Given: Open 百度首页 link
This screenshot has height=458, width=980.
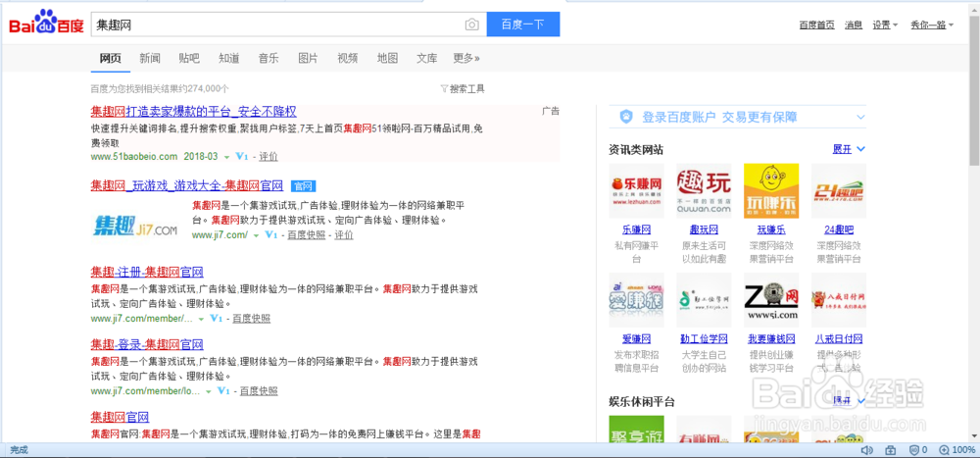Looking at the screenshot, I should tap(817, 25).
